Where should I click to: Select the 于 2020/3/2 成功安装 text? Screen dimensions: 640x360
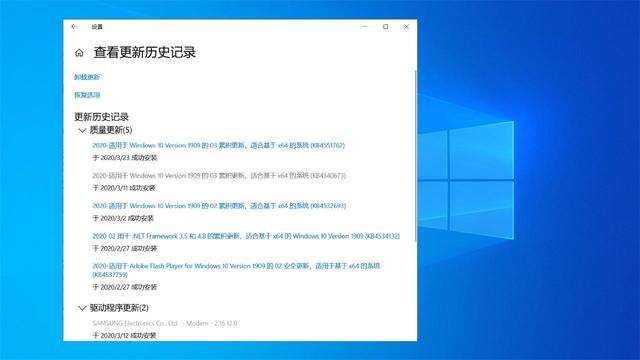pyautogui.click(x=123, y=218)
